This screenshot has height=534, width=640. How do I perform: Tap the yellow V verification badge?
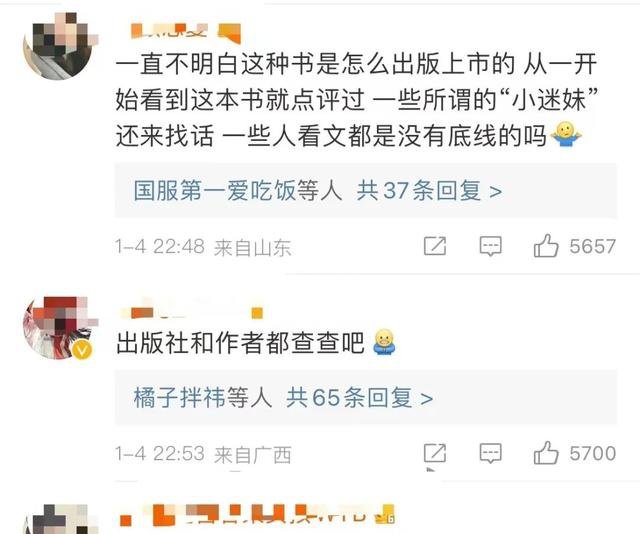click(82, 350)
